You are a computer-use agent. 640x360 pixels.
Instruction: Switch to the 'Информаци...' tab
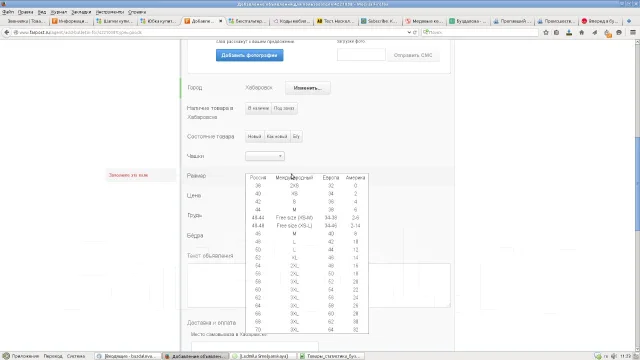tap(70, 21)
